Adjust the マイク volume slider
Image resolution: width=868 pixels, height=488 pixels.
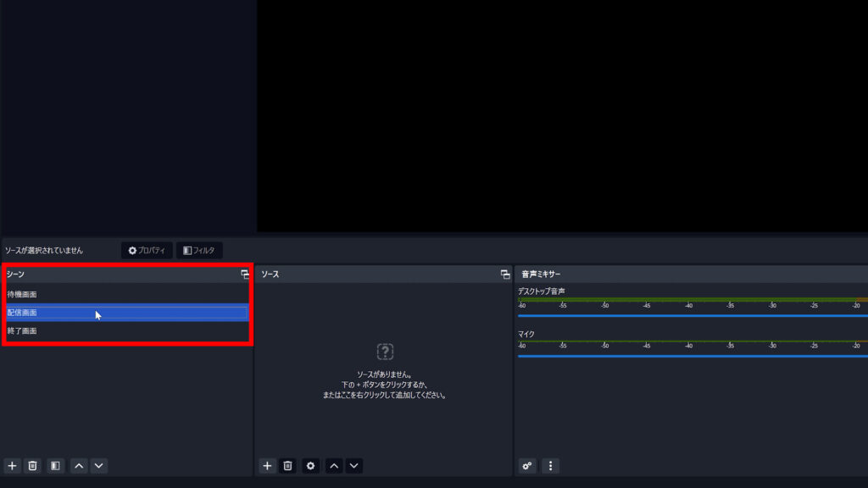[x=691, y=356]
